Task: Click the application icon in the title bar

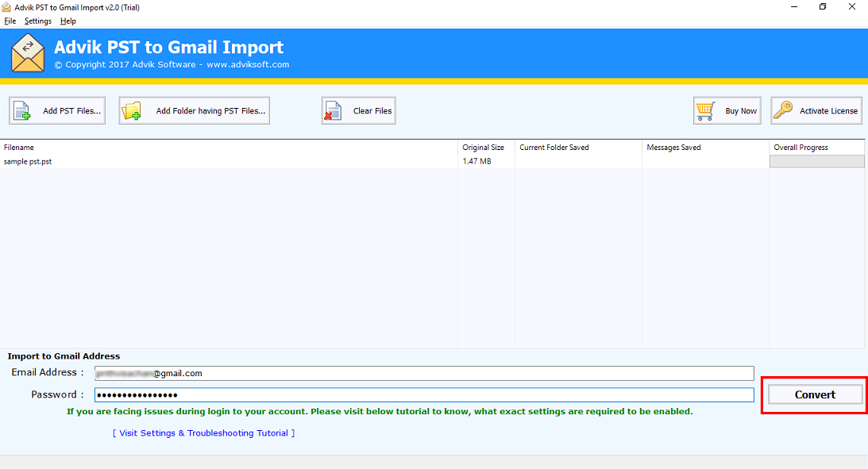Action: pyautogui.click(x=6, y=6)
